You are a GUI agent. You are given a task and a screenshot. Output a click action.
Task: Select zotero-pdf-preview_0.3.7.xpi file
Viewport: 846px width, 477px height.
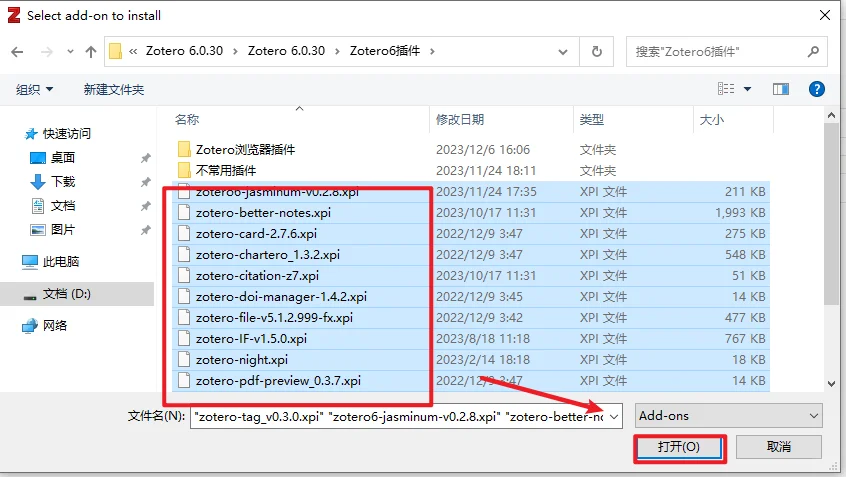tap(278, 381)
